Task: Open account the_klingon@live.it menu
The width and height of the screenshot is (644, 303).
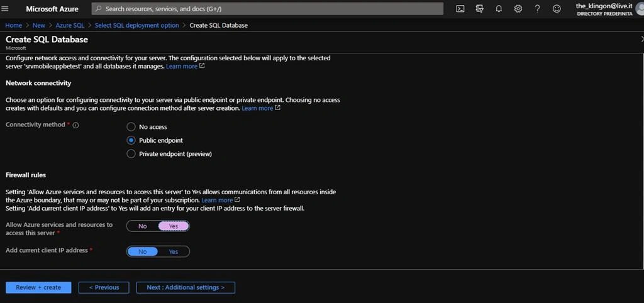Action: pos(604,9)
